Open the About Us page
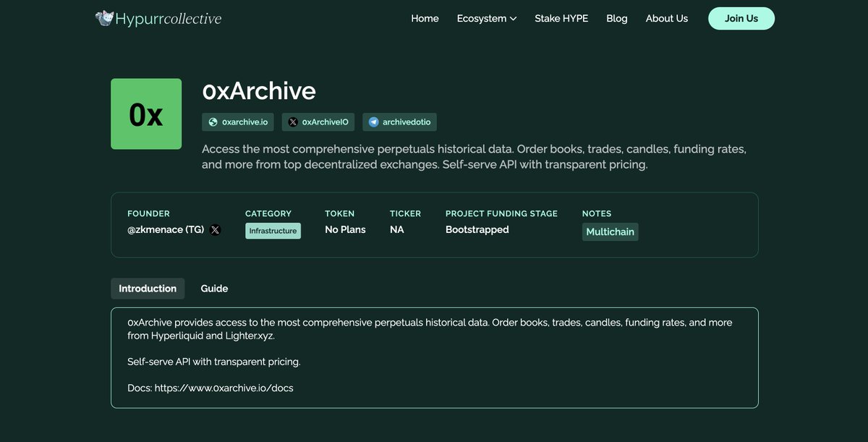Screen dimensions: 868x442 667,18
